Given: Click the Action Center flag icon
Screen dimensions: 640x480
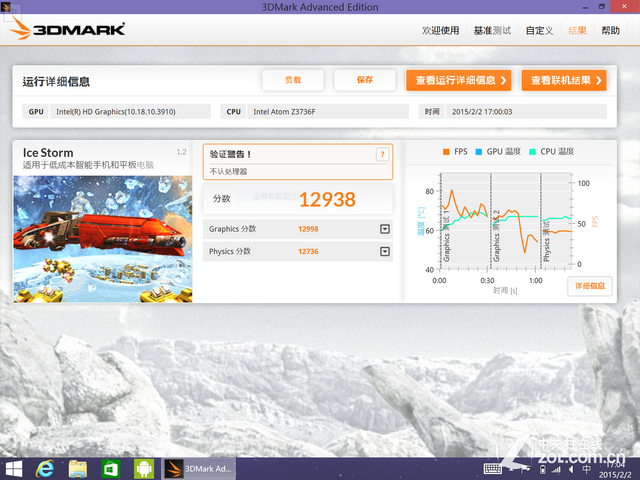Looking at the screenshot, I should click(527, 470).
